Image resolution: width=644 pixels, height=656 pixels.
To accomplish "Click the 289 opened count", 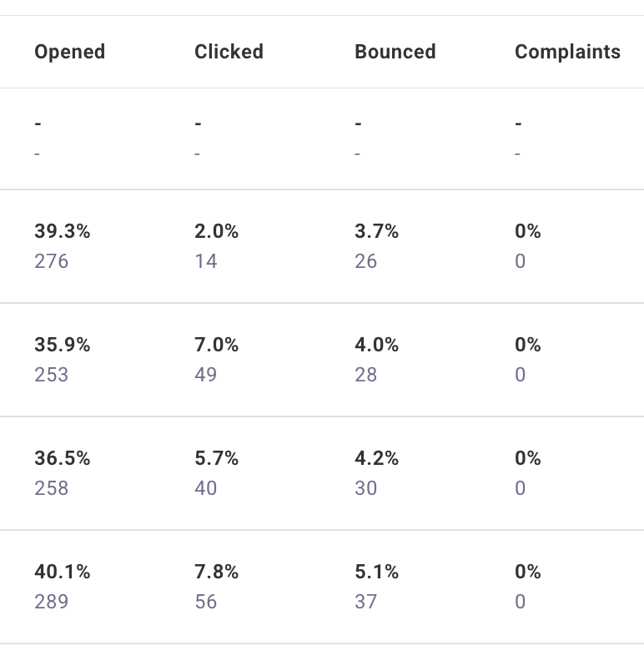I will coord(52,602).
